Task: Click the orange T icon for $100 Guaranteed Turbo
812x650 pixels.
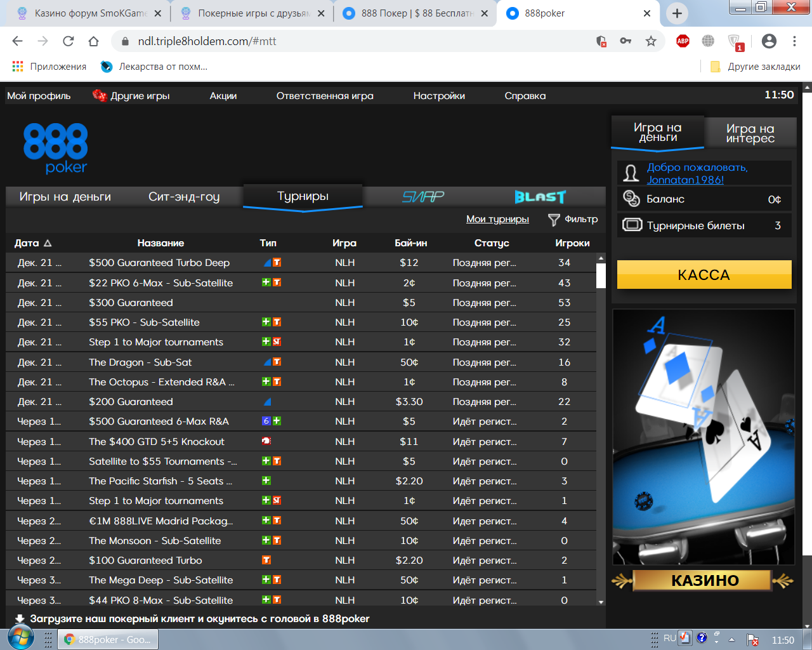Action: tap(266, 560)
